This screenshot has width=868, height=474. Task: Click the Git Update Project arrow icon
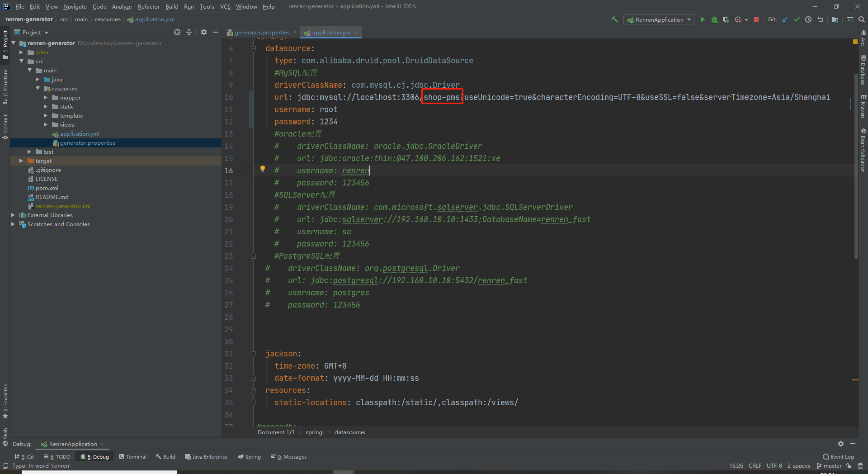[785, 19]
